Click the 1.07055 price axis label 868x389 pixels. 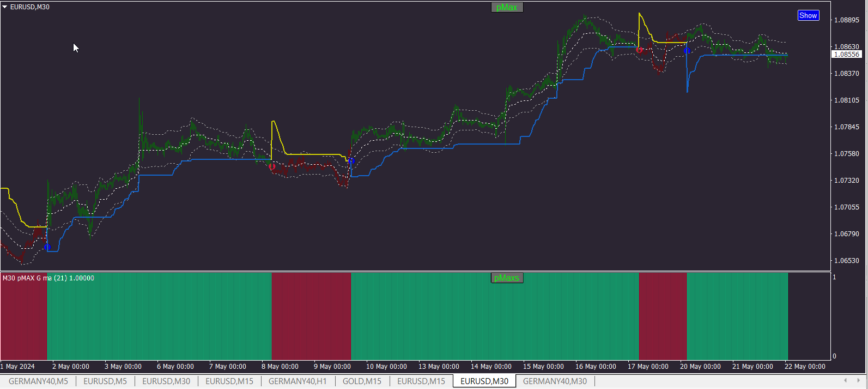coord(847,207)
